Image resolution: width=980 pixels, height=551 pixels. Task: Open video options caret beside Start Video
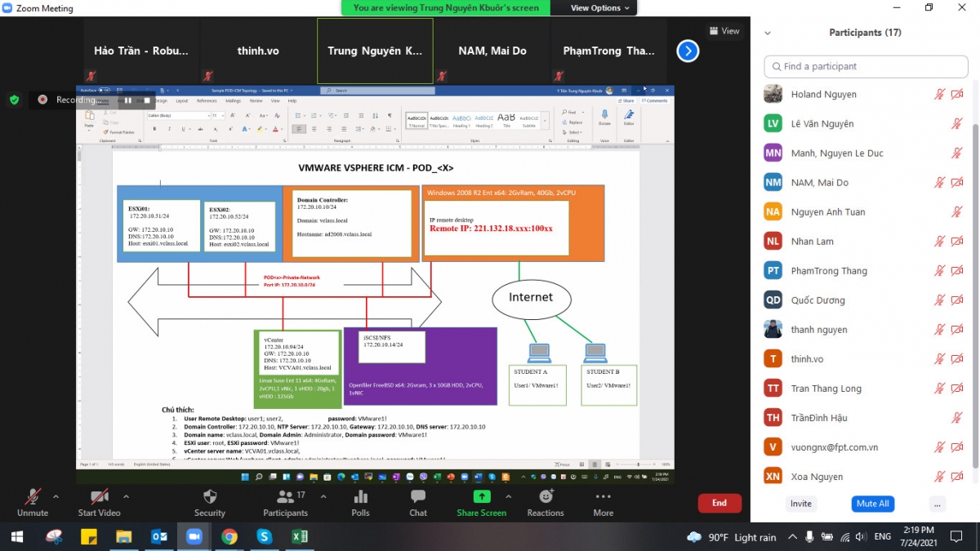click(126, 496)
